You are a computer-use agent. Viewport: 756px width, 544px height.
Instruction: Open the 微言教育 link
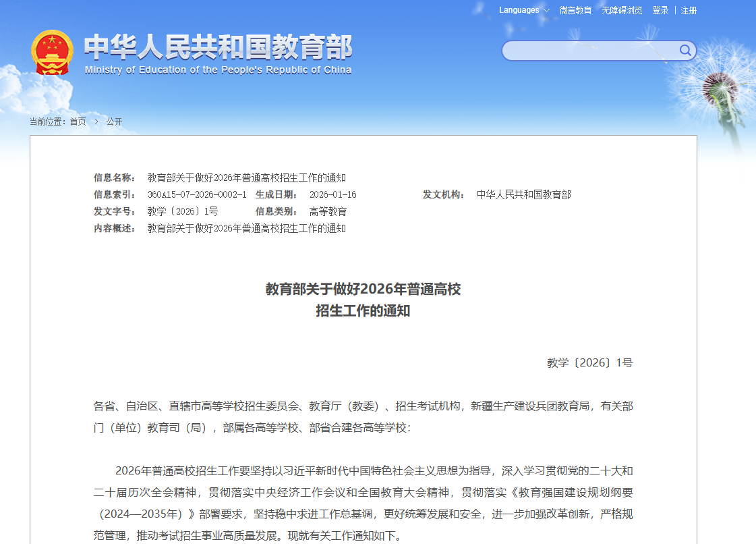coord(575,10)
